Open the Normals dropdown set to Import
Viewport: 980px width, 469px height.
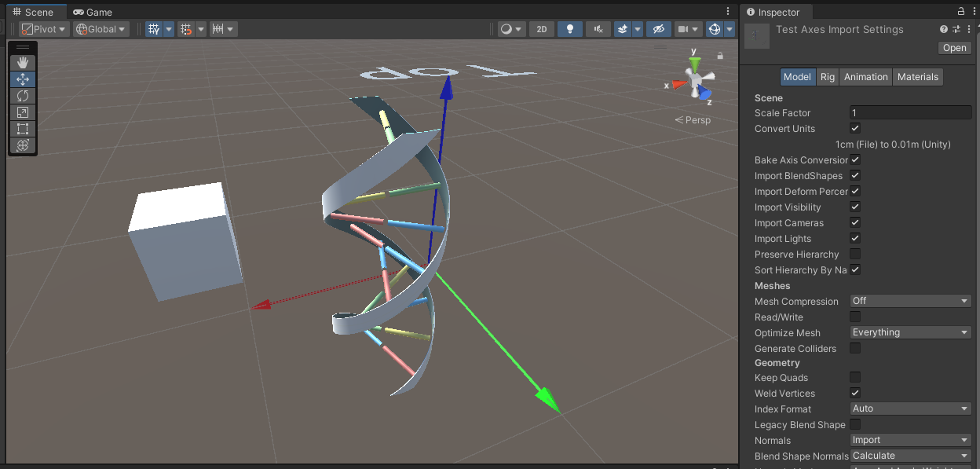909,440
